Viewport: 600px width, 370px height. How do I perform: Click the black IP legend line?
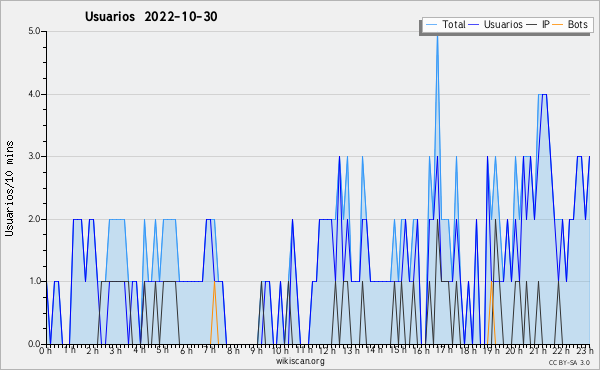(532, 25)
